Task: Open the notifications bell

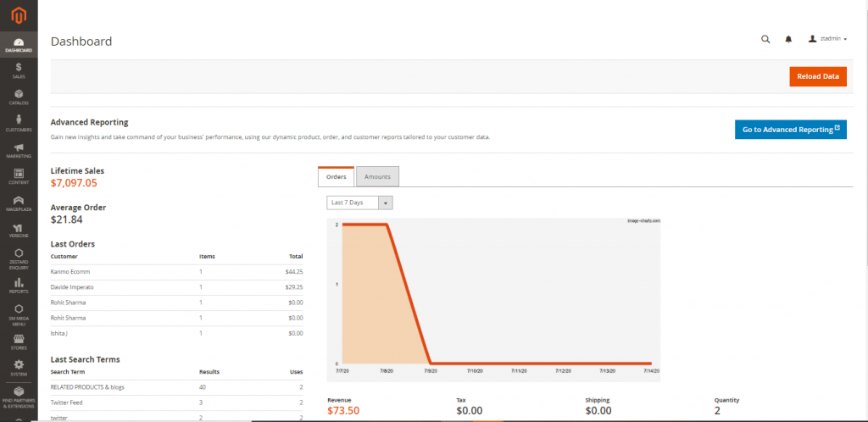Action: (788, 39)
